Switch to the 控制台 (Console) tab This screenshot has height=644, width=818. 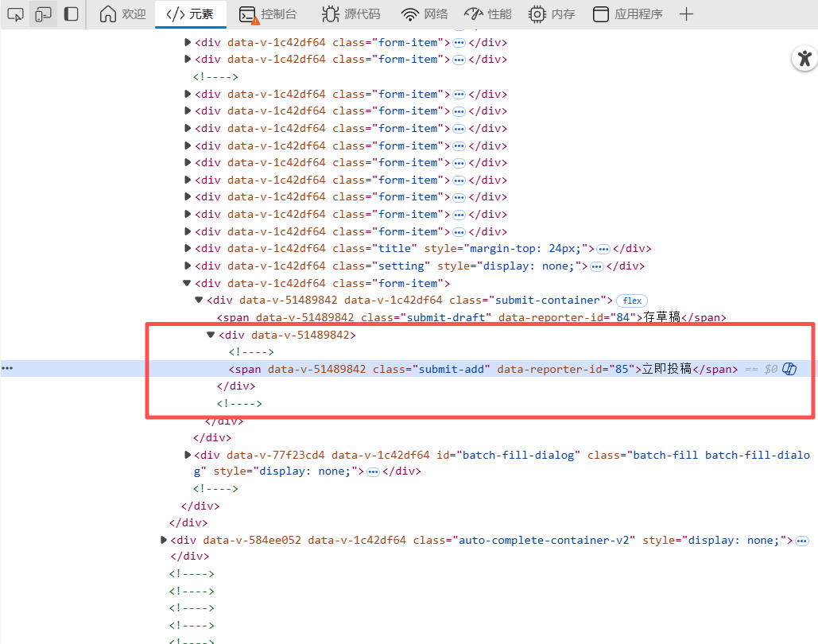(269, 14)
